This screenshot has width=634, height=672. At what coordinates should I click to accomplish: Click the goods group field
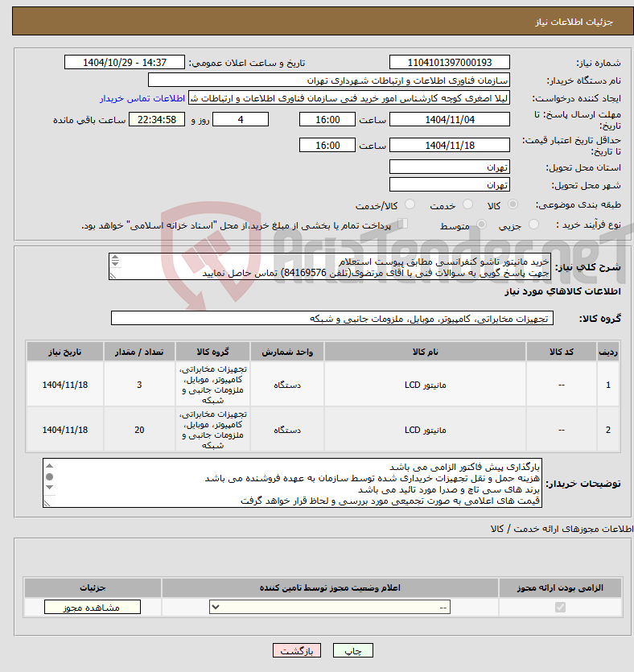(332, 319)
